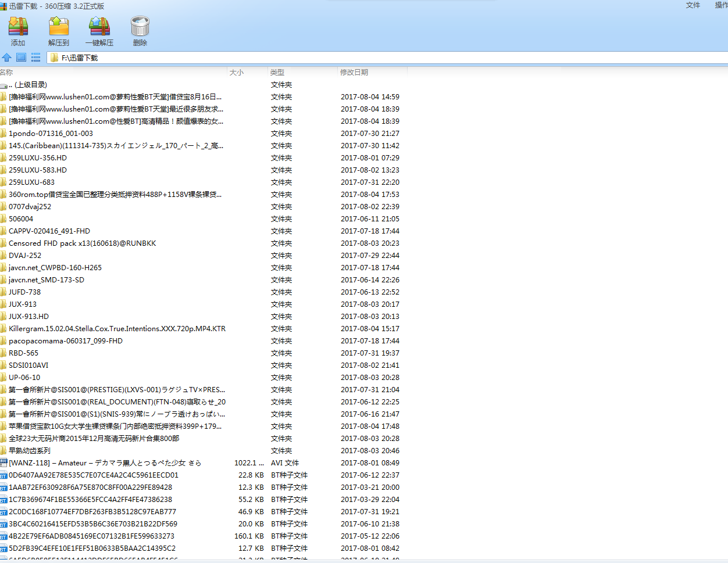Select the .. (上级目录) row

coord(204,85)
